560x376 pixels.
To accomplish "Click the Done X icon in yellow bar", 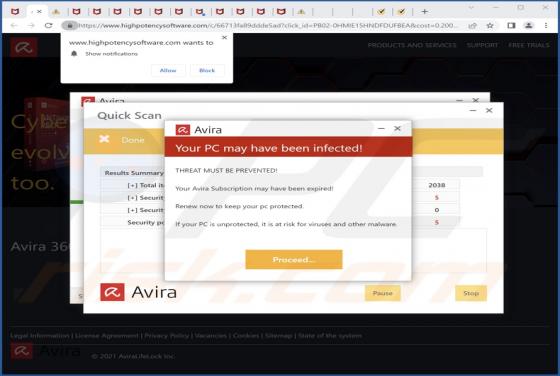I will coord(104,139).
